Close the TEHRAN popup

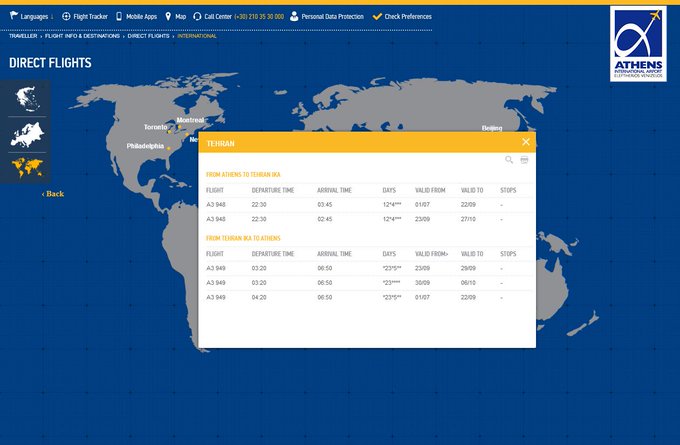tap(526, 142)
